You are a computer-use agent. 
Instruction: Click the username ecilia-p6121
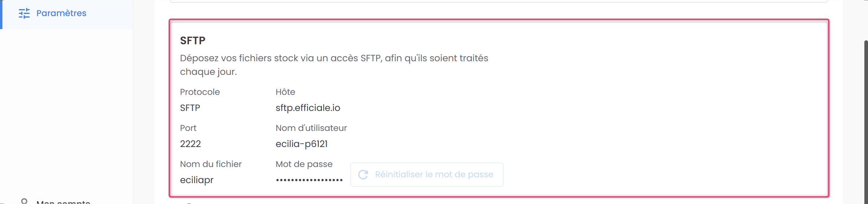click(x=301, y=144)
